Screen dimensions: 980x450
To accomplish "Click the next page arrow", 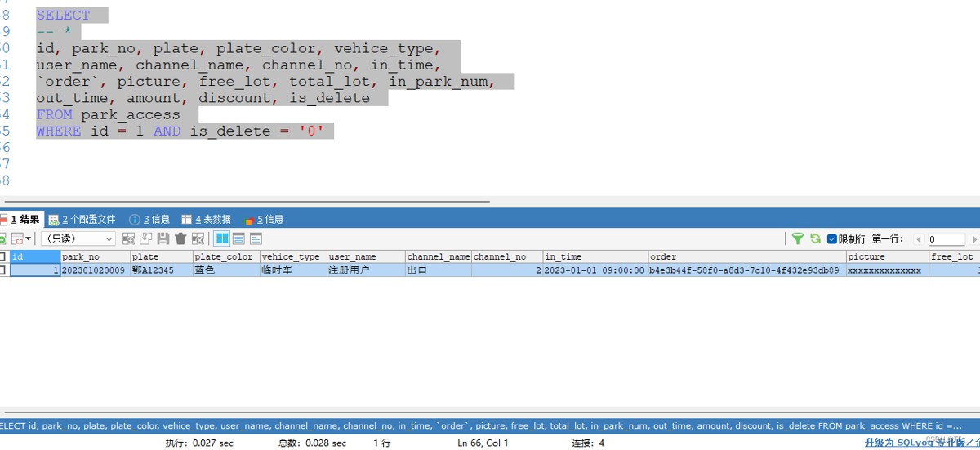I will point(973,239).
